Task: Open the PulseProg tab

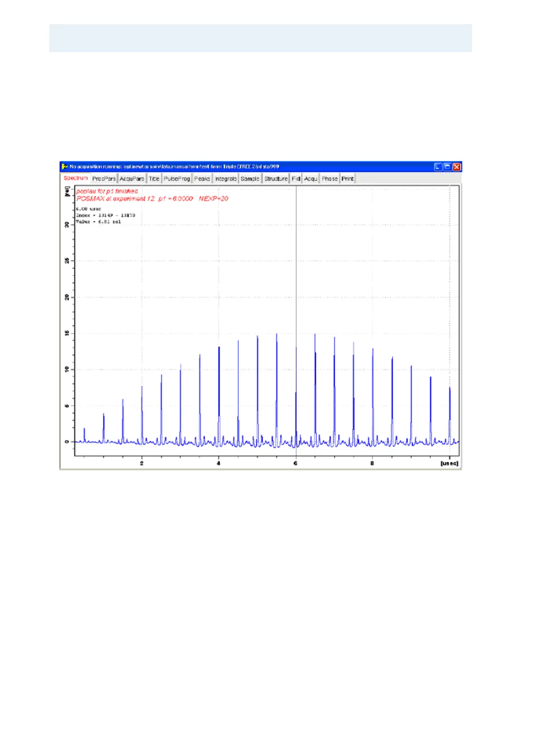Action: click(x=177, y=179)
